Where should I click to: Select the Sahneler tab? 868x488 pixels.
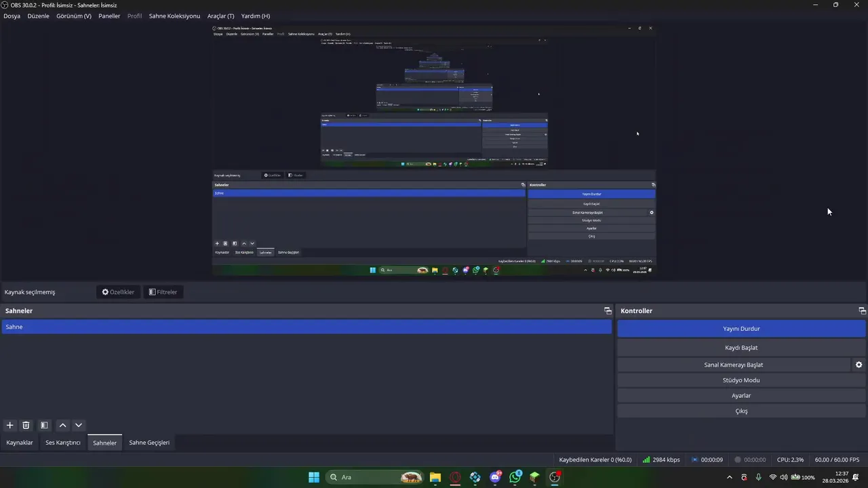click(x=105, y=443)
